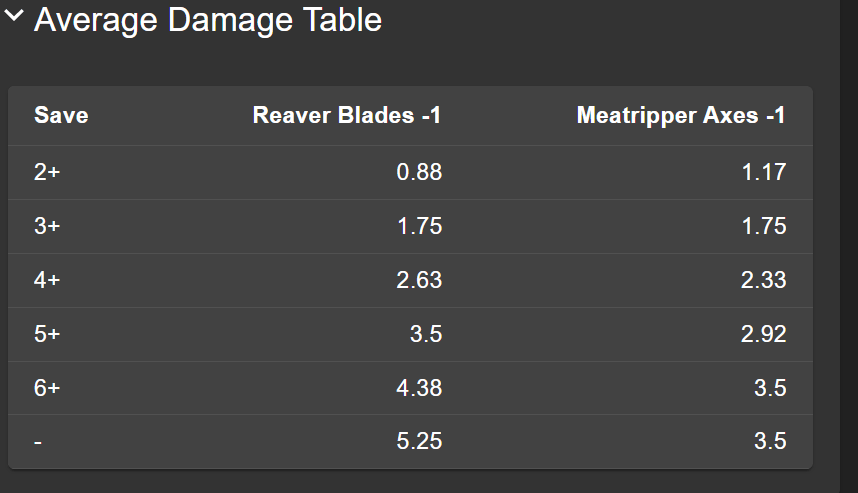Click Reaver Blades value 5.25
Screen dimensions: 858x493
pos(419,442)
